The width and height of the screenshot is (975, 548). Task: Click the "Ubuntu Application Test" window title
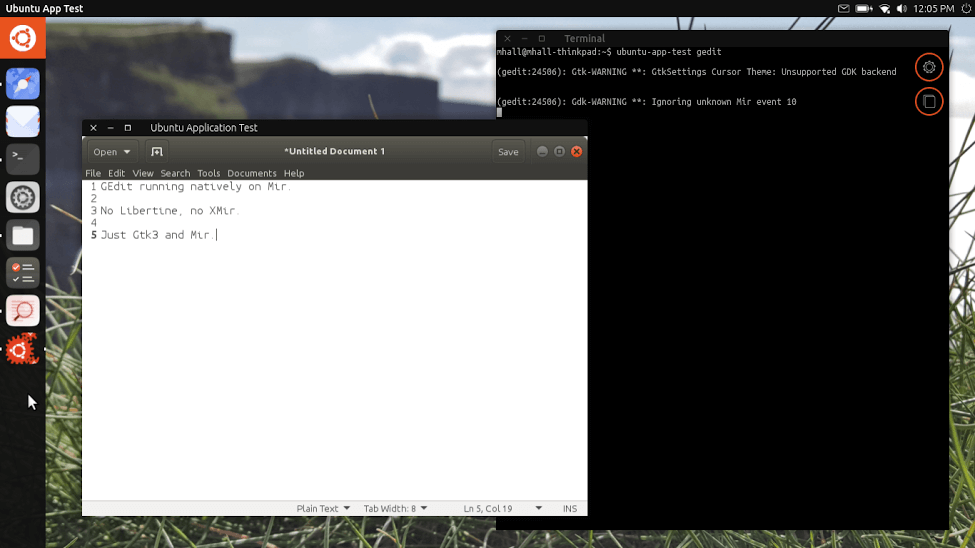click(204, 128)
